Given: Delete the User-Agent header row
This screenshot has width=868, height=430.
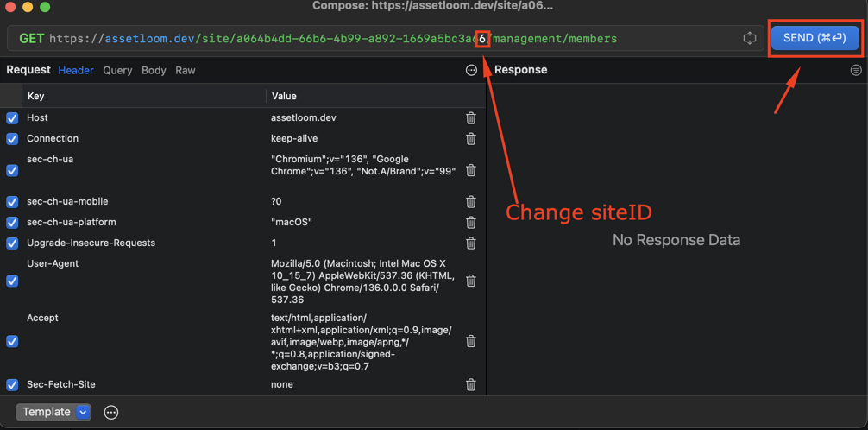Looking at the screenshot, I should [x=471, y=281].
